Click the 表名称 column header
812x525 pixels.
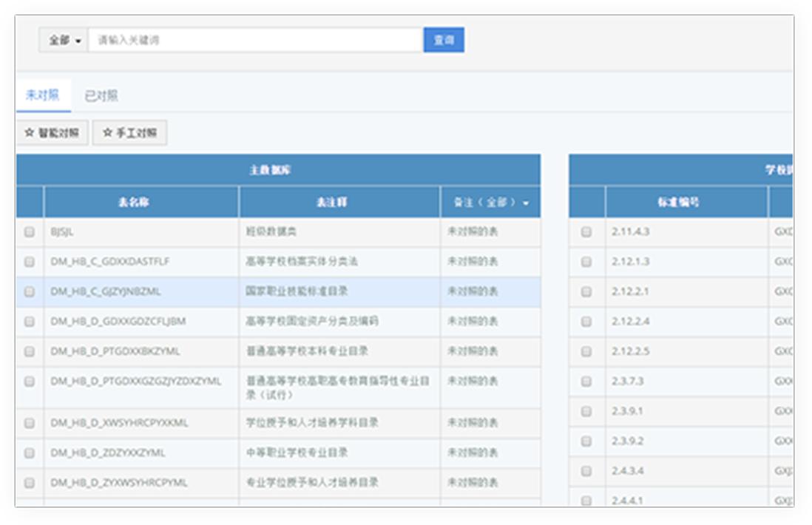[x=141, y=203]
